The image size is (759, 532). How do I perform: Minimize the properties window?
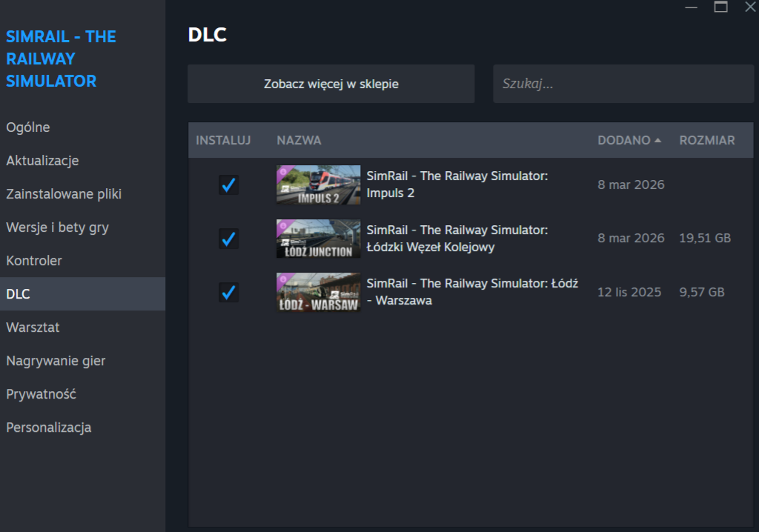[x=692, y=7]
